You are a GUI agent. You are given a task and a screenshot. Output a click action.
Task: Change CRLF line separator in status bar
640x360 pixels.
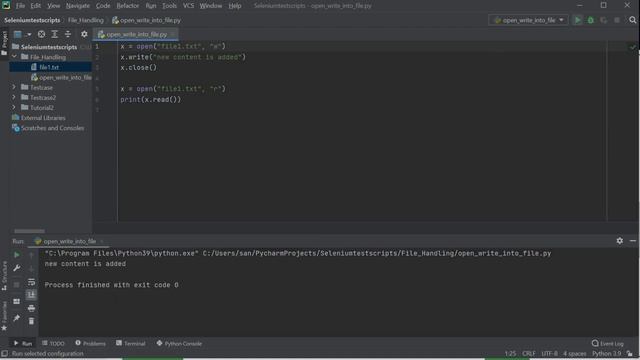pos(529,353)
